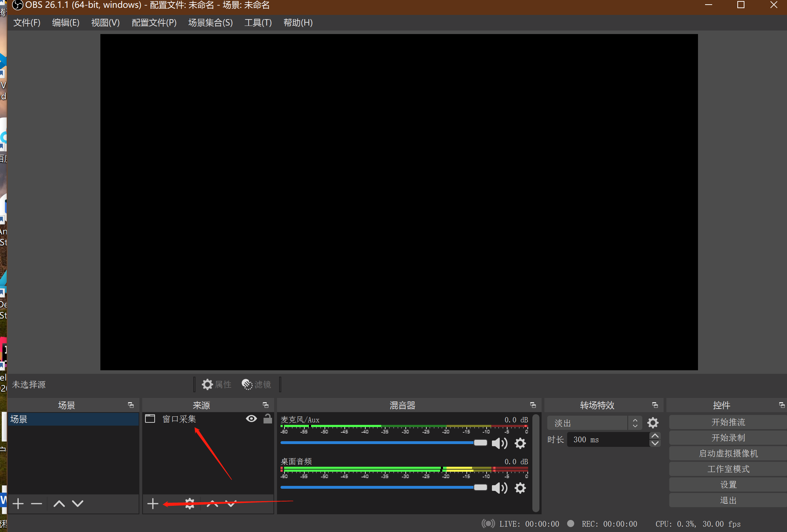This screenshot has width=787, height=532.
Task: Increase transition duration with up stepper
Action: [x=655, y=436]
